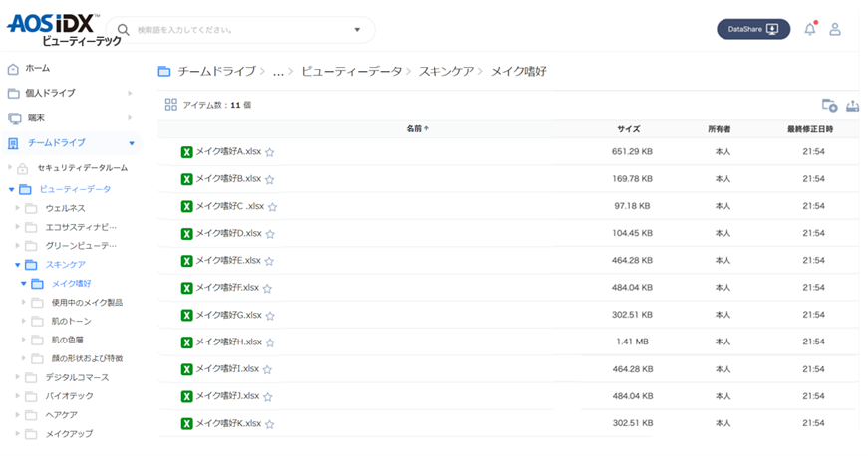Open file メイク嗜好G.xlsx
The image size is (868, 456).
pyautogui.click(x=228, y=315)
